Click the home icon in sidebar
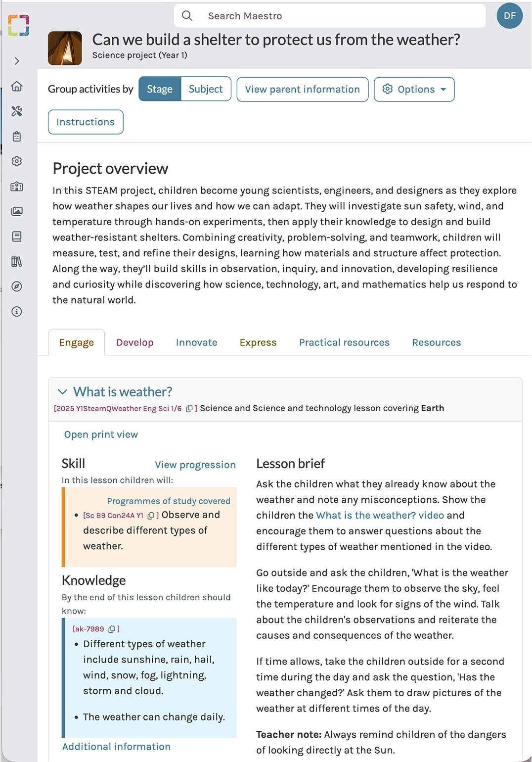This screenshot has width=532, height=762. pyautogui.click(x=17, y=86)
